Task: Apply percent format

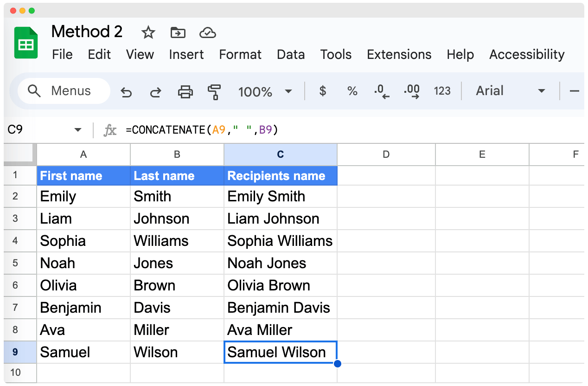Action: [352, 91]
